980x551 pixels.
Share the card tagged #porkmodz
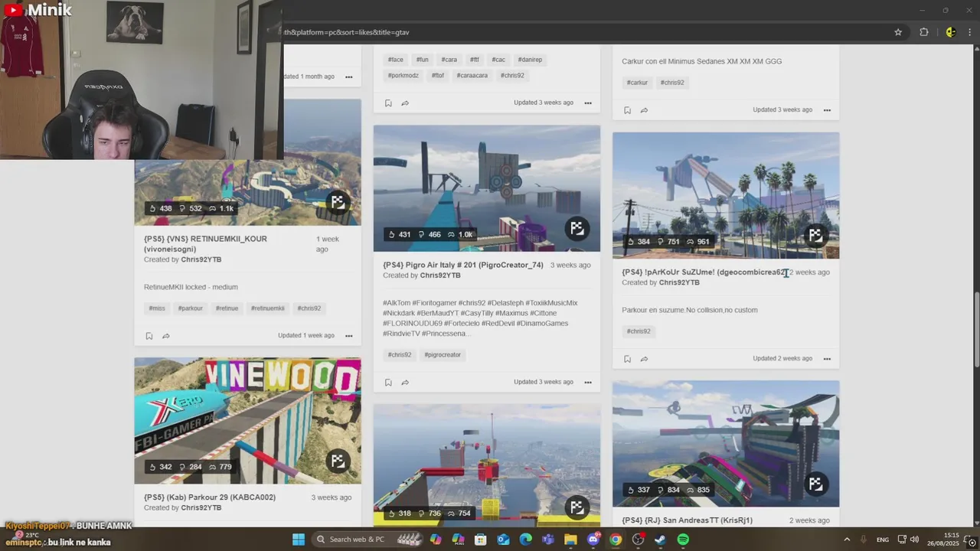[x=405, y=103]
